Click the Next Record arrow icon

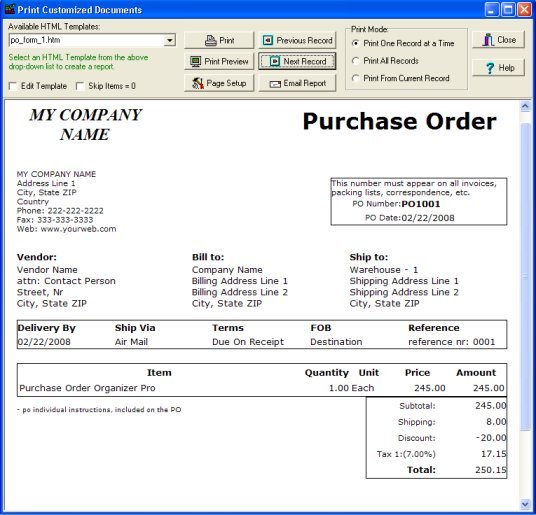pyautogui.click(x=275, y=62)
